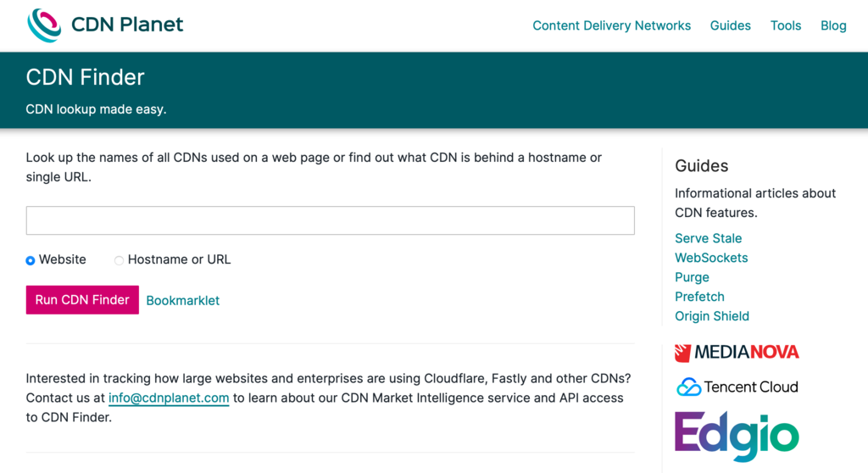The image size is (868, 473).
Task: Open the Serve Stale guide
Action: (708, 238)
